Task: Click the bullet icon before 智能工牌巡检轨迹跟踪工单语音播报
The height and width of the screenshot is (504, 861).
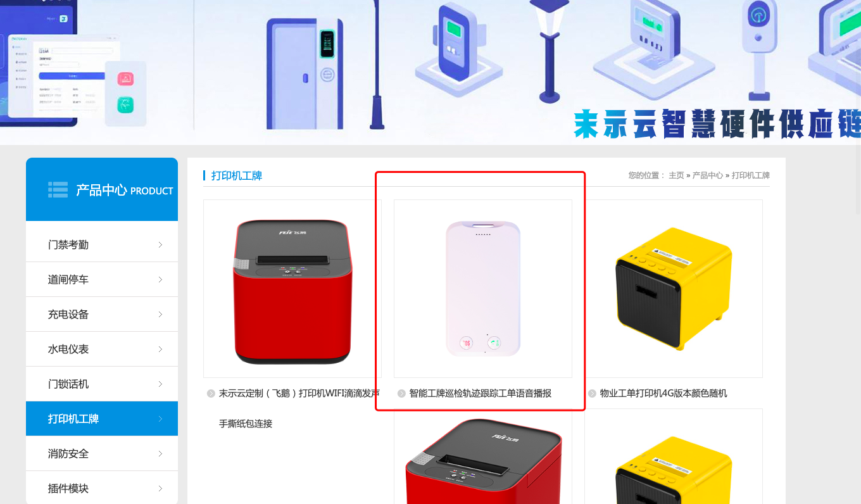Action: coord(401,394)
